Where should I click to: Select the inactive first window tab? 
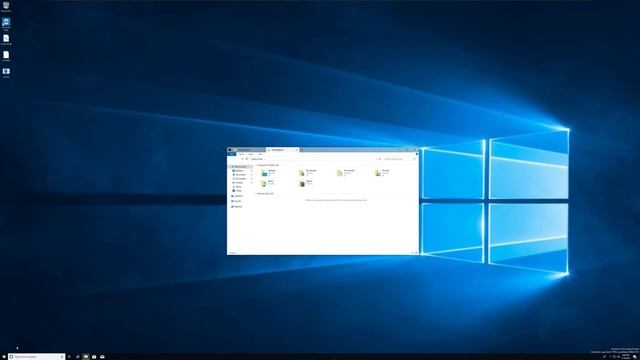coord(250,150)
